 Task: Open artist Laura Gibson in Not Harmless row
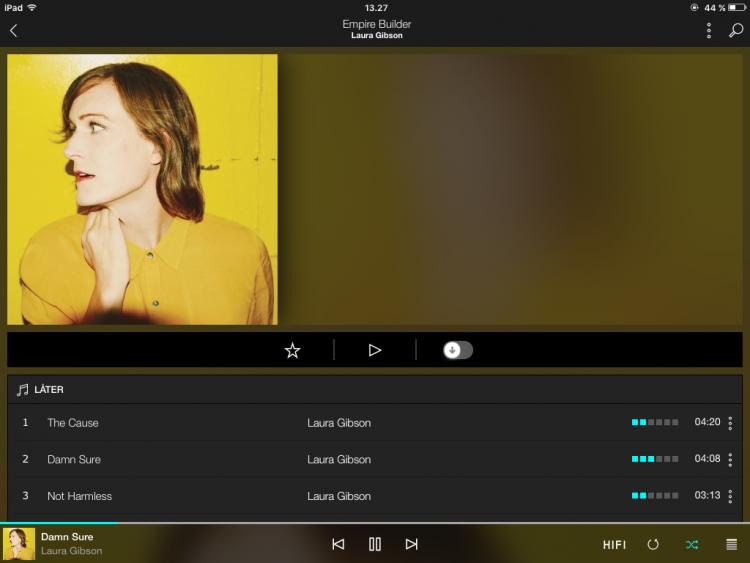pos(339,496)
